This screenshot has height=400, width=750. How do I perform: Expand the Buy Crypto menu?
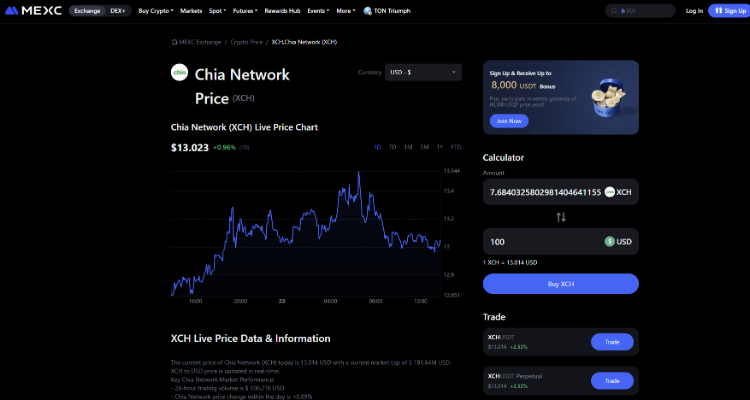click(x=156, y=11)
